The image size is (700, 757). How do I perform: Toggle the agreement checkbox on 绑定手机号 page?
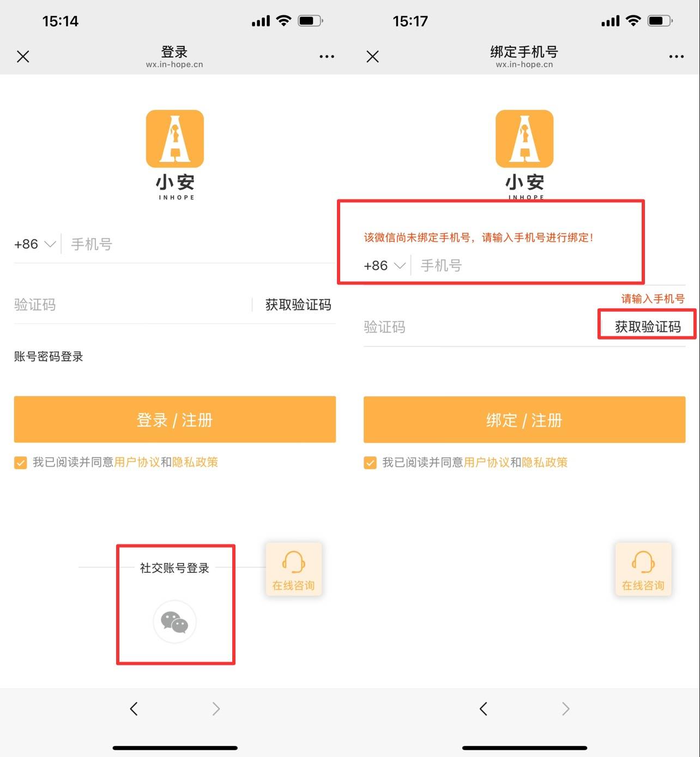pyautogui.click(x=370, y=463)
